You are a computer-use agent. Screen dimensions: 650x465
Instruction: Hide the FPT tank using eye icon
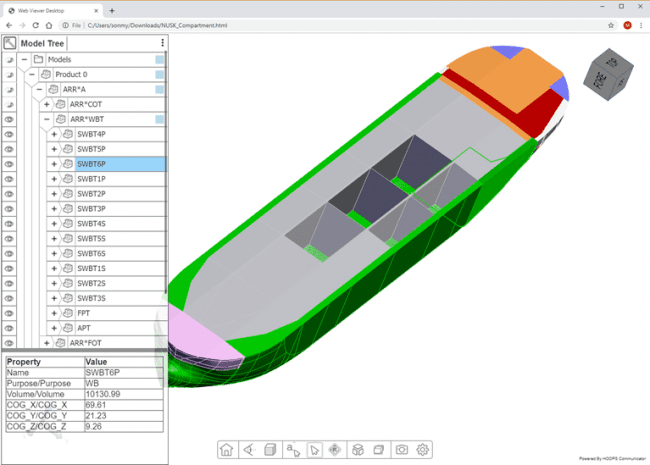(9, 313)
